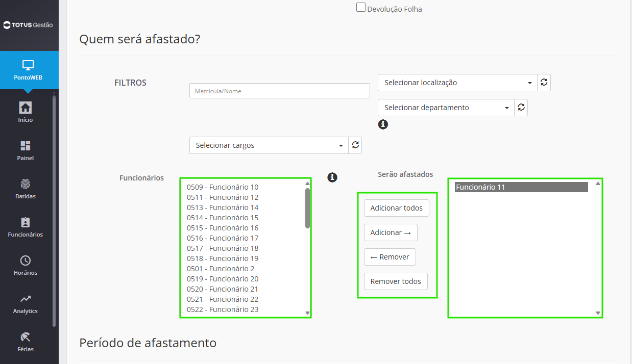Click down arrow of Serão afastados list
Viewport: 632px width, 364px height.
click(598, 313)
